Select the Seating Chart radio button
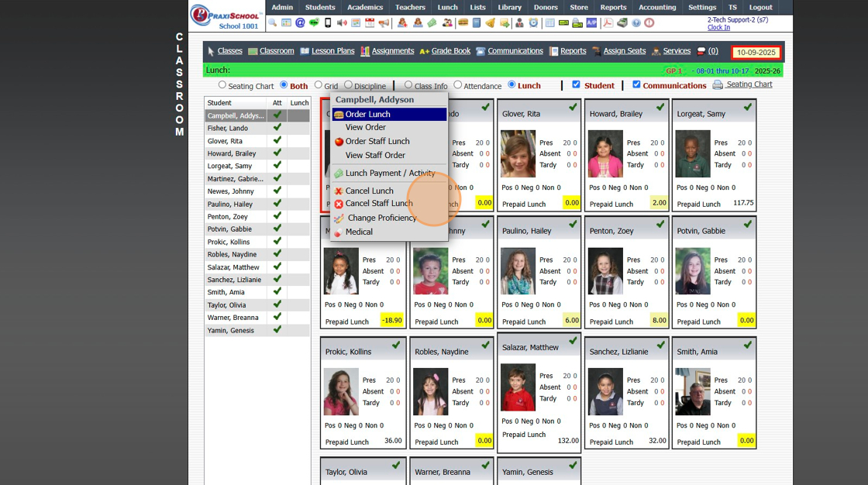The image size is (868, 485). (222, 84)
